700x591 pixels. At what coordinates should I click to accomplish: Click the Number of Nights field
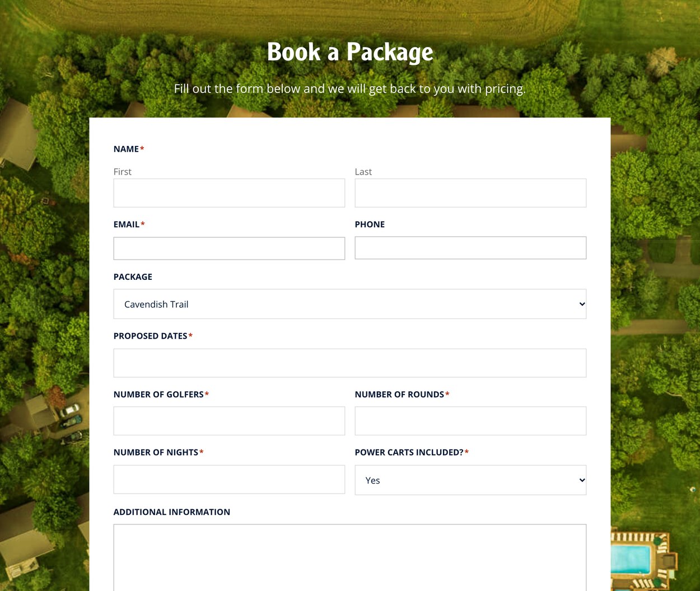click(229, 480)
